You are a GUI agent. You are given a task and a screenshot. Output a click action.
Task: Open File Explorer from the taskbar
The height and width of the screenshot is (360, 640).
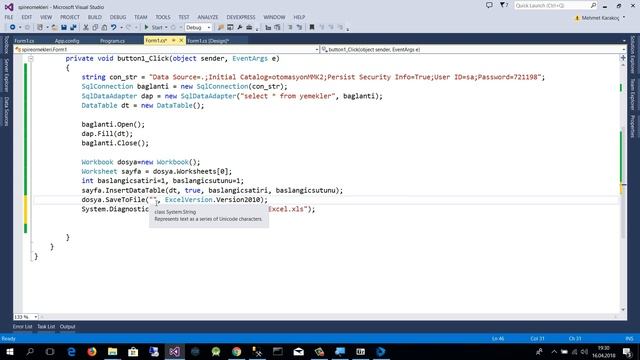pos(113,351)
